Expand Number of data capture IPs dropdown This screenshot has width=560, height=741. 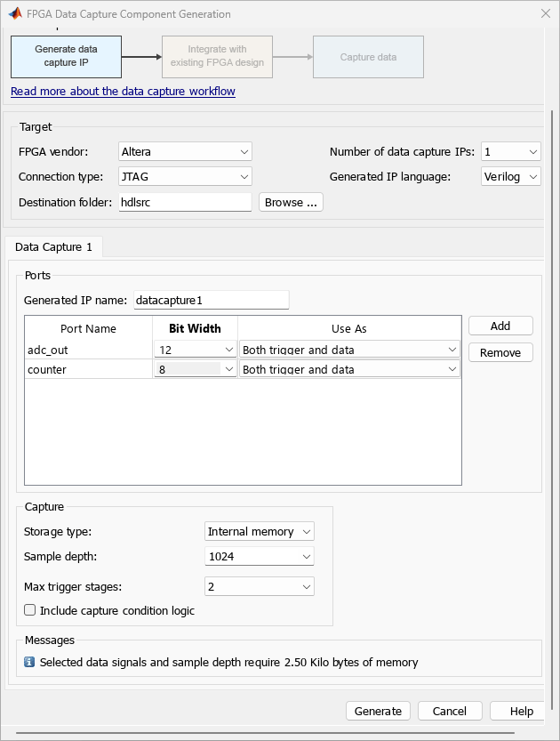click(510, 152)
